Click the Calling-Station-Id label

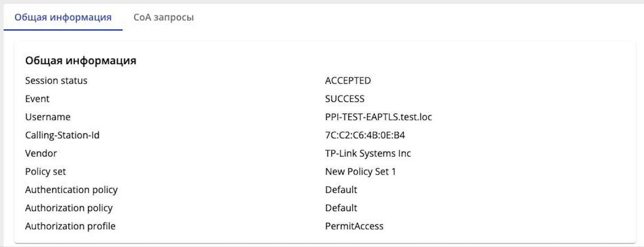[62, 135]
